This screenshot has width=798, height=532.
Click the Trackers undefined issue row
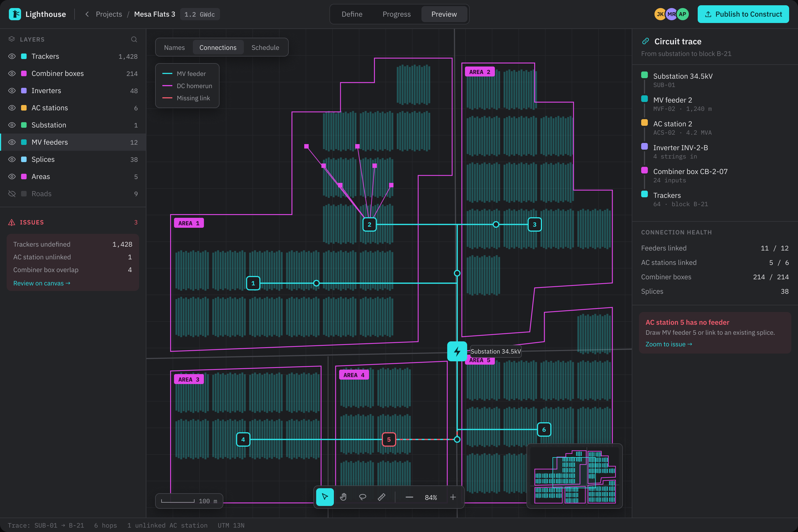73,244
